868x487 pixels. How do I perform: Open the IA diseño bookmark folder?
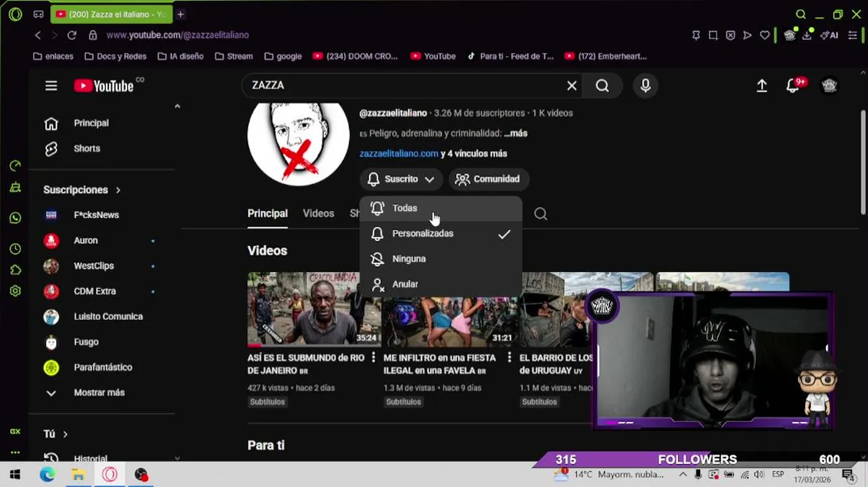(180, 56)
